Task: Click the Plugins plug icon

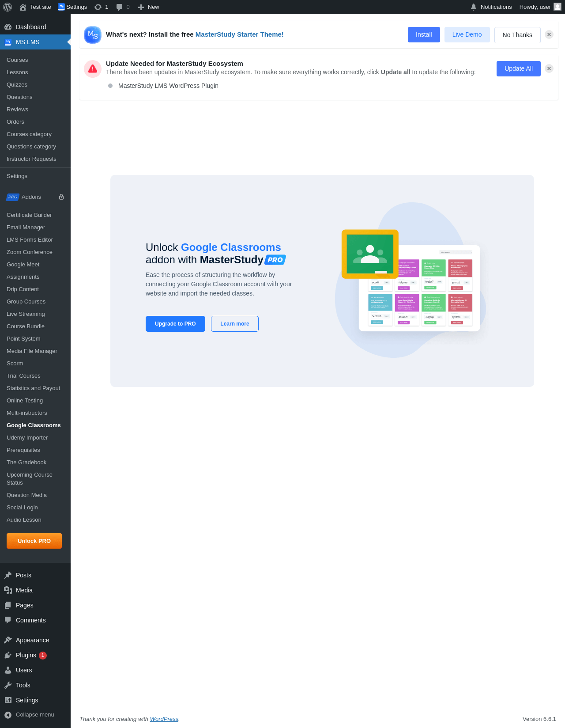Action: [x=8, y=655]
